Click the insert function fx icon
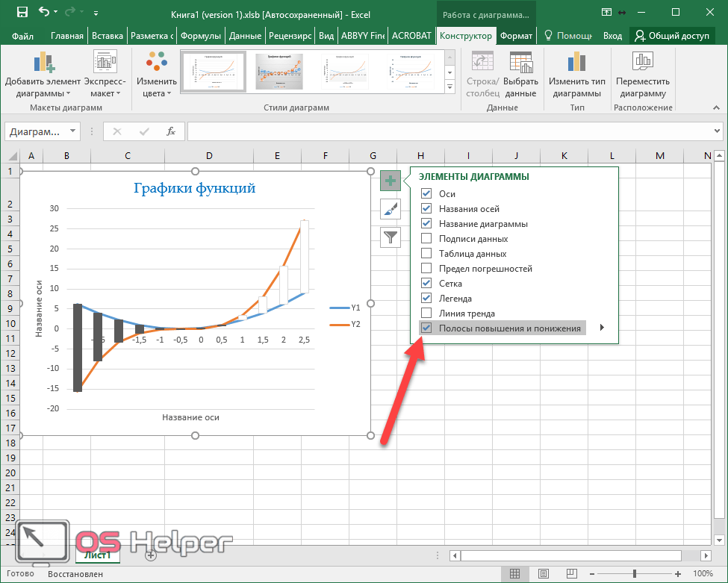This screenshot has width=728, height=583. click(x=171, y=131)
